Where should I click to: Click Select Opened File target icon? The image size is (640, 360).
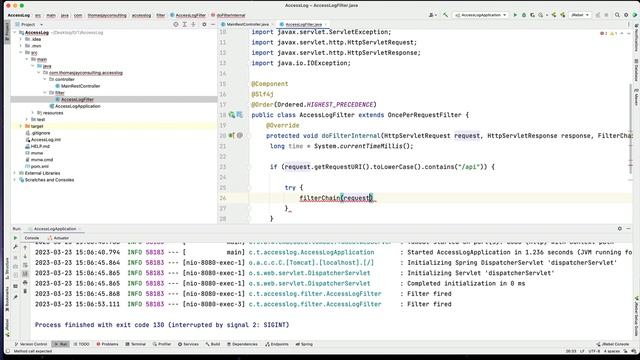click(176, 24)
